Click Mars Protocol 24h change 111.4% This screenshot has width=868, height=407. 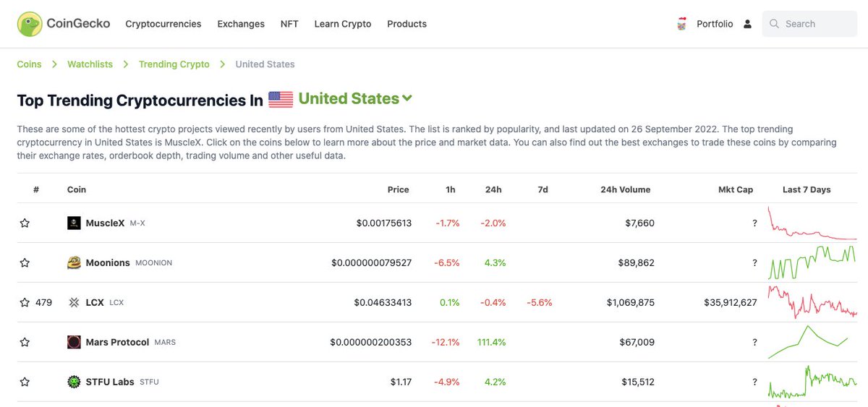pyautogui.click(x=492, y=342)
